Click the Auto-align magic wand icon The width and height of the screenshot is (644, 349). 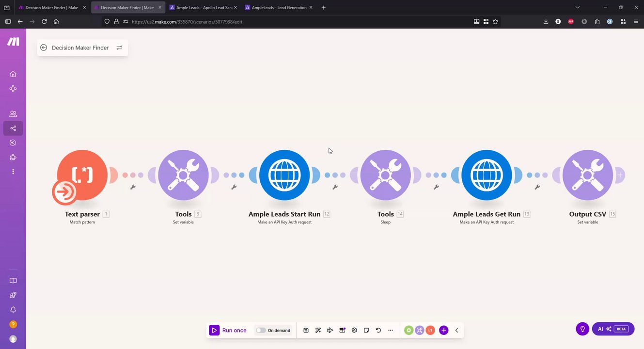(x=318, y=330)
